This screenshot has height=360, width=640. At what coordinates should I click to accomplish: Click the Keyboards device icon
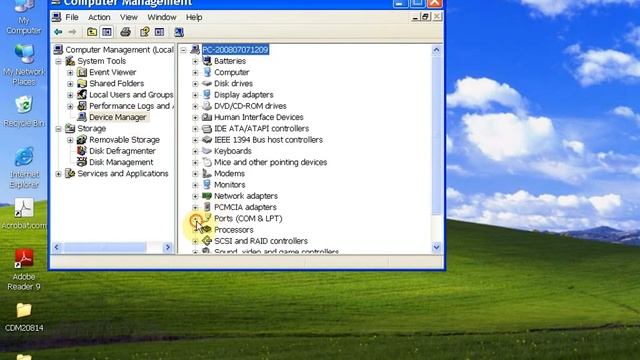(207, 151)
